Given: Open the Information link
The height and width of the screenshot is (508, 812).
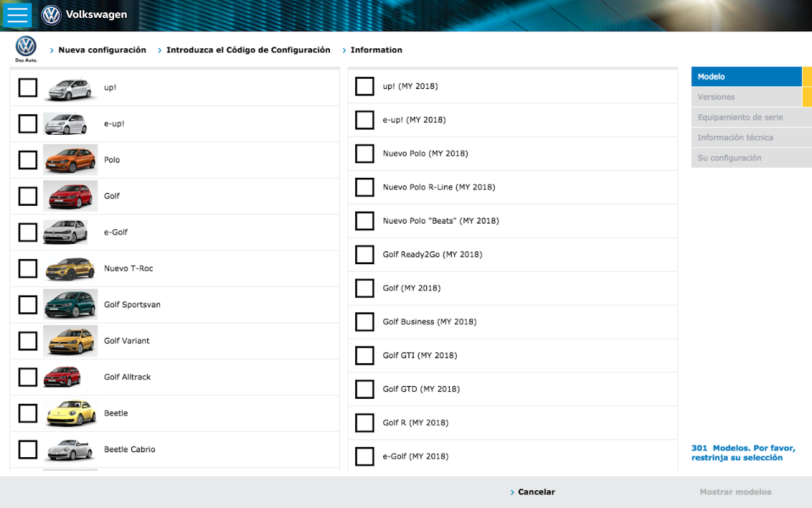Looking at the screenshot, I should click(376, 50).
